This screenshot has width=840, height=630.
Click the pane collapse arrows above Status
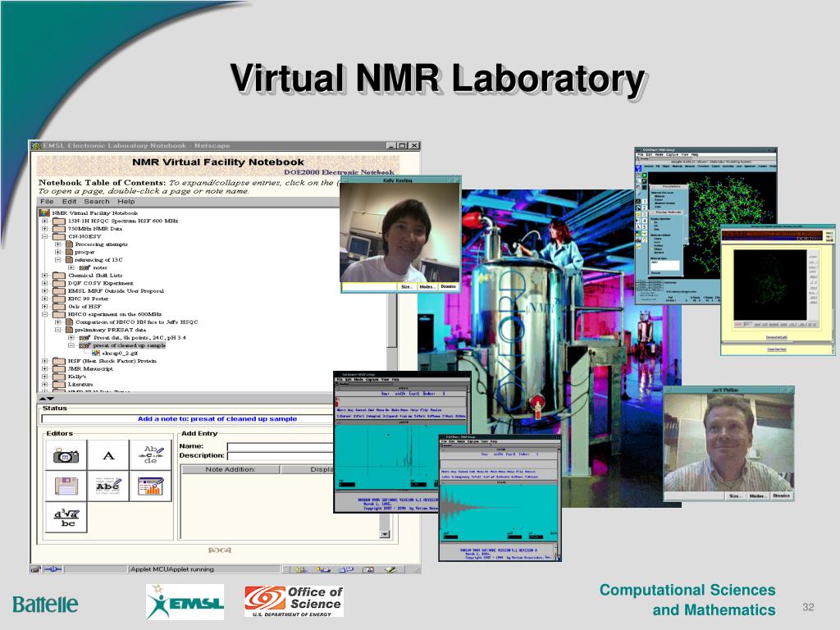(47, 399)
